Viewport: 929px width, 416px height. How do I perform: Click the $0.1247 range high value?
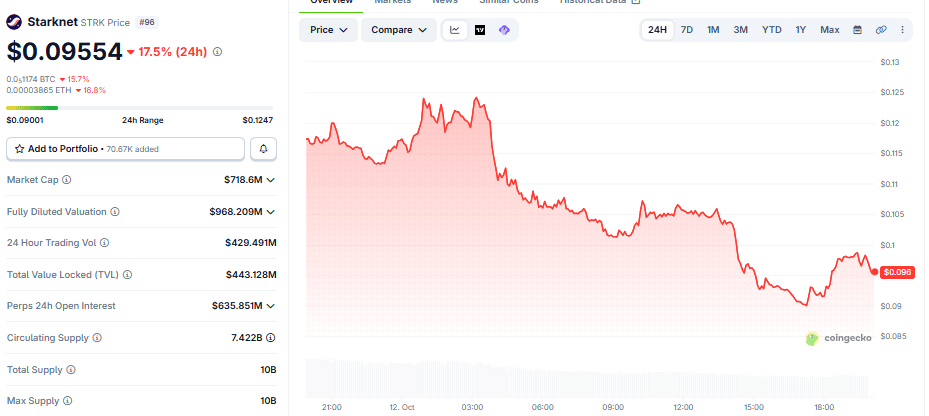(258, 120)
